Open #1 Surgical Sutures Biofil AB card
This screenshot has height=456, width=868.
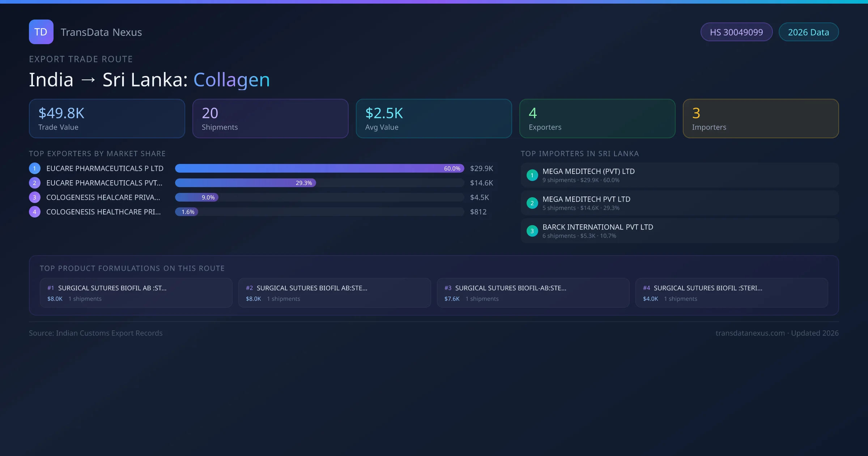pyautogui.click(x=136, y=293)
